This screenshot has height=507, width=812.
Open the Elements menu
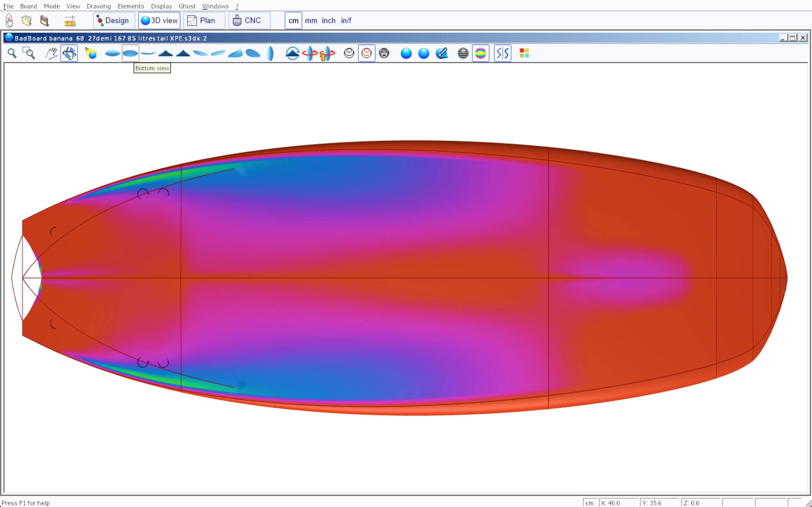click(x=131, y=6)
